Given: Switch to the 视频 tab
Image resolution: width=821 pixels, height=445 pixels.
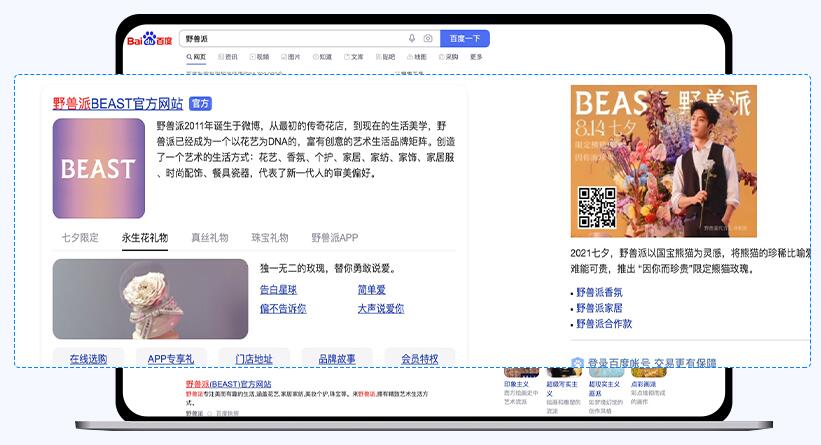Looking at the screenshot, I should (x=259, y=57).
